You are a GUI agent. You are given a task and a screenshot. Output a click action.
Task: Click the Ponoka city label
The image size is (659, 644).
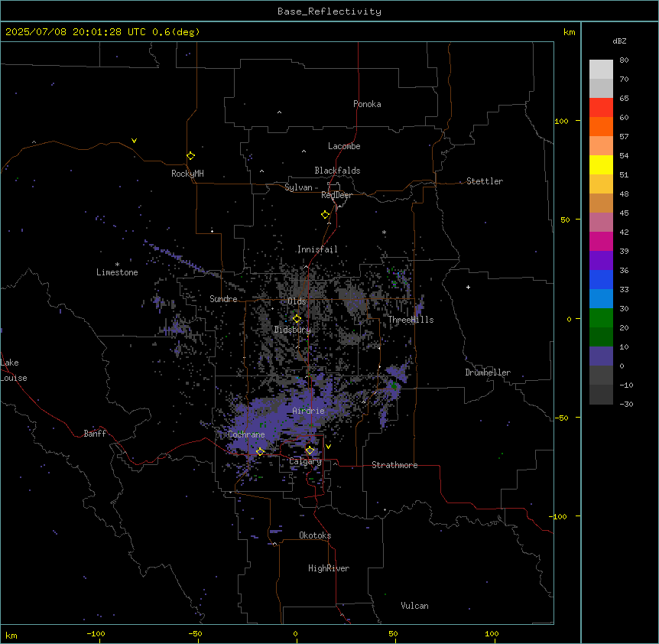[x=367, y=104]
